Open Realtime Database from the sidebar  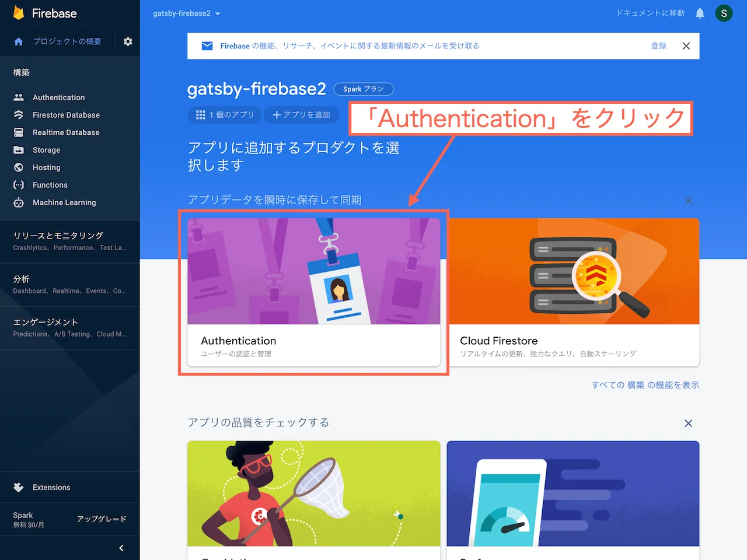66,132
